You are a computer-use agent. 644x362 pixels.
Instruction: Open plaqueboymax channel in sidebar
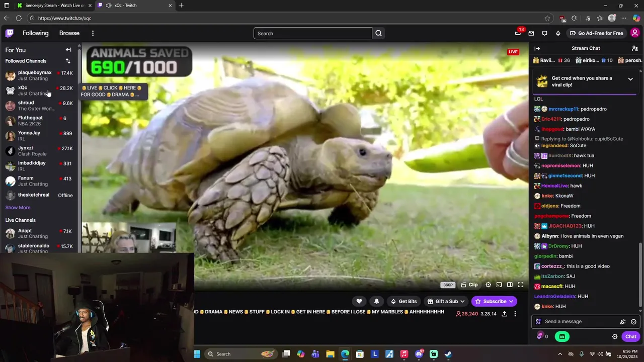point(39,75)
